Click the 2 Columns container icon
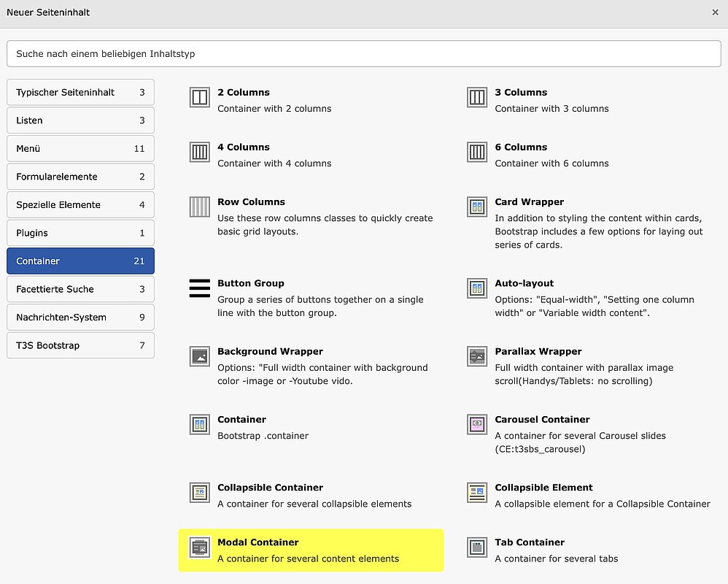 199,97
